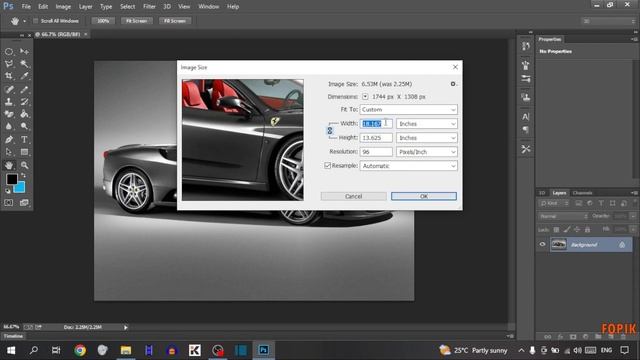Cancel the Image Size dialog
640x360 pixels.
(353, 196)
